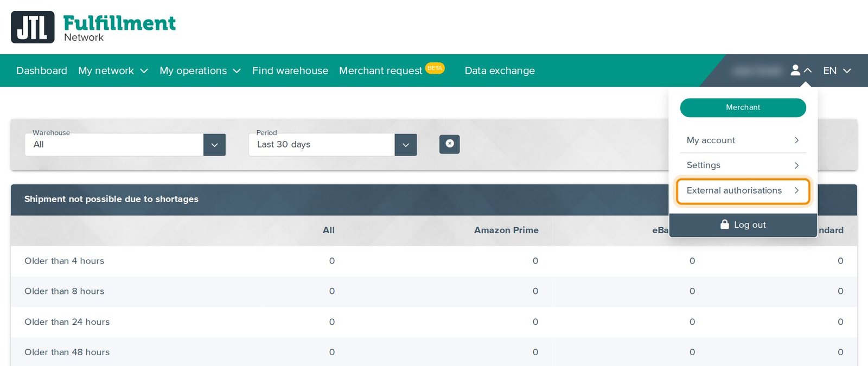
Task: Click the Amazon Prime column header
Action: point(506,230)
